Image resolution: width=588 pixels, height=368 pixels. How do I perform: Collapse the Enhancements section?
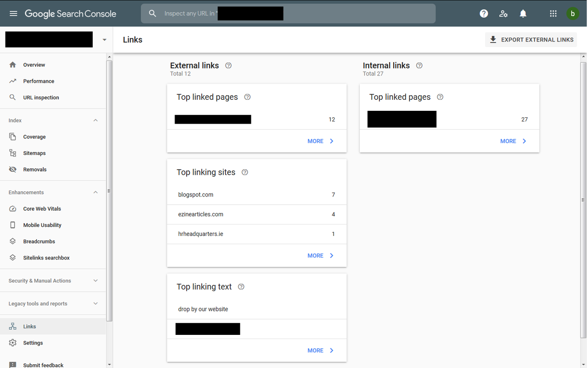pyautogui.click(x=96, y=192)
